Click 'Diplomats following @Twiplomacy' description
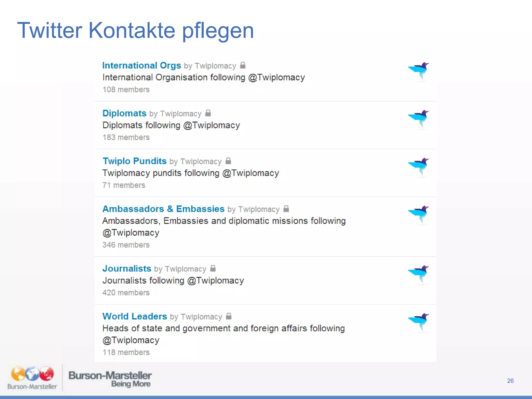The image size is (532, 399). coord(171,125)
